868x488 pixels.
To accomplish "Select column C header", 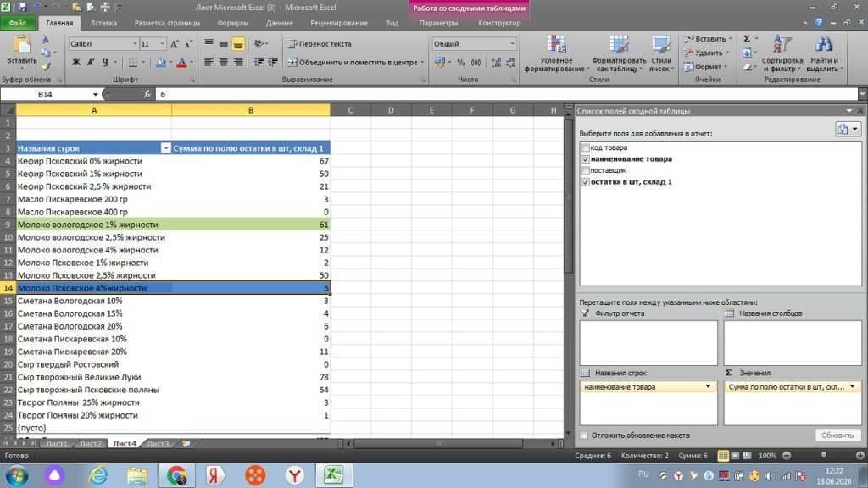I will coord(350,110).
